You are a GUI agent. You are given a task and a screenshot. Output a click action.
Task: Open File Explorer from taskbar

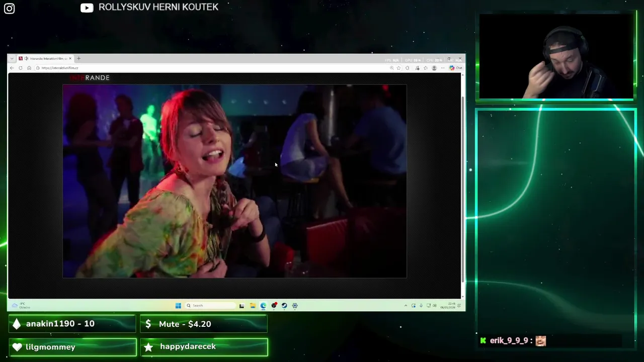pos(253,305)
